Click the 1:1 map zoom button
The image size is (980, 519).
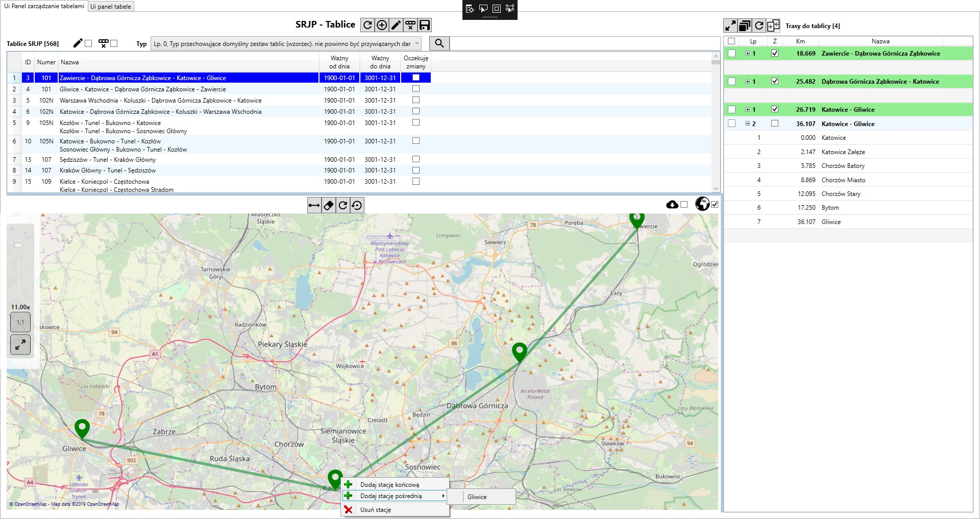click(20, 323)
